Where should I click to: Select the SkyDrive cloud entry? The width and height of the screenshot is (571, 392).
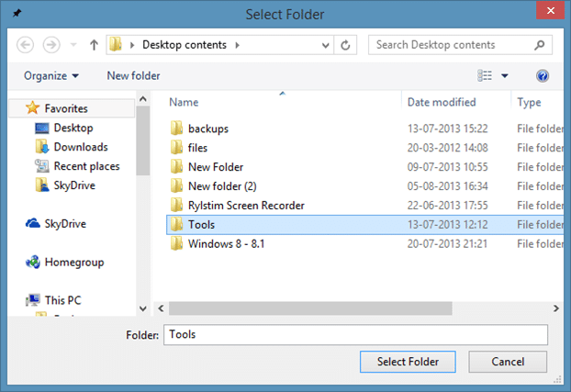[x=65, y=224]
